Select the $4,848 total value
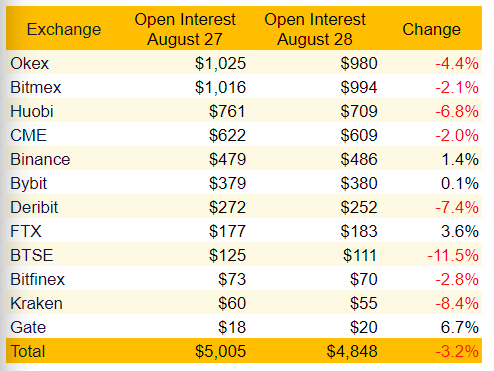494x371 pixels. 352,351
